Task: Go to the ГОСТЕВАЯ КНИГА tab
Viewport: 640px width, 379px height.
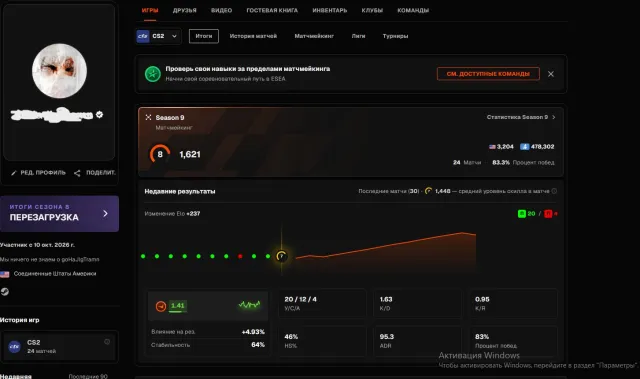Action: [272, 11]
